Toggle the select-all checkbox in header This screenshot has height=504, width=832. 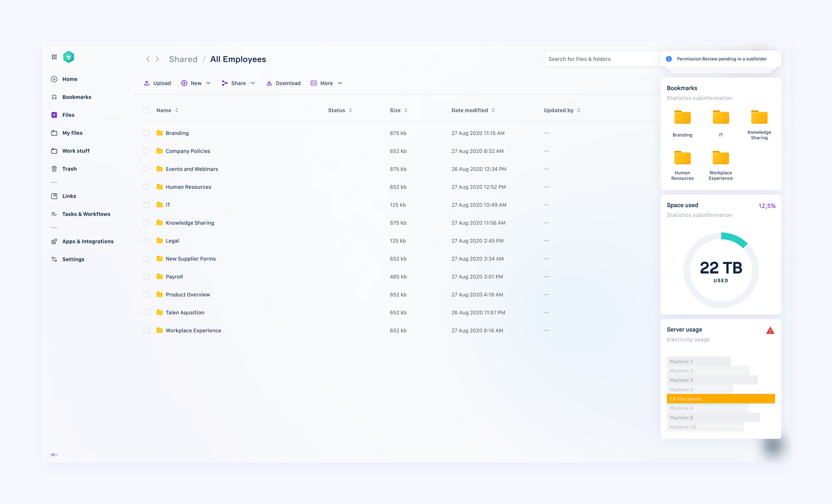146,110
